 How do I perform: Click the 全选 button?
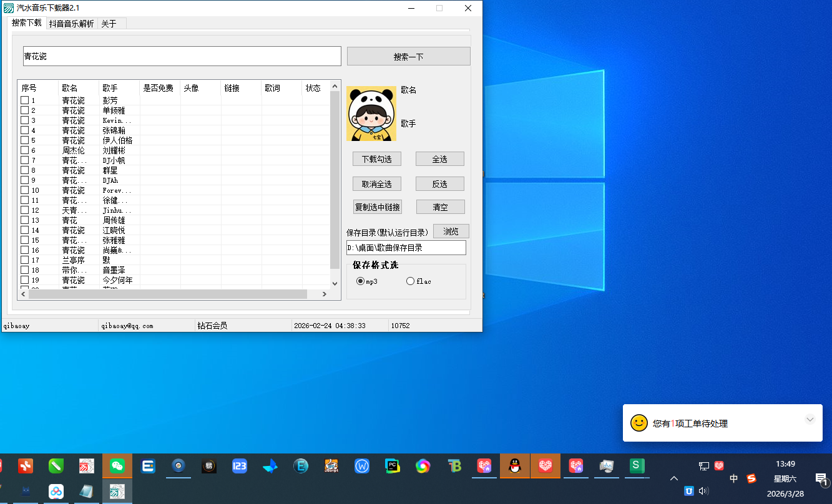point(440,159)
